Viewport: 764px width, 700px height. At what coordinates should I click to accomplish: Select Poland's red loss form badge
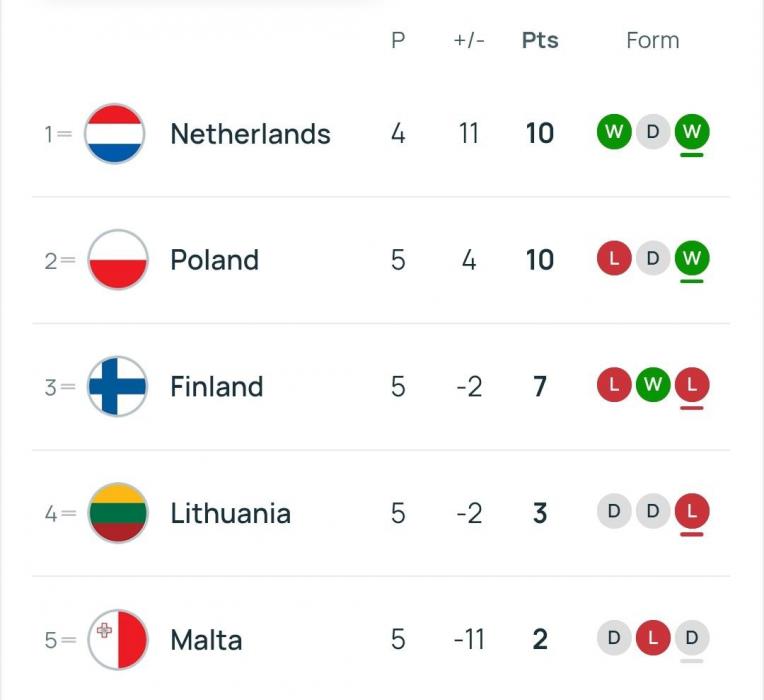pos(614,258)
